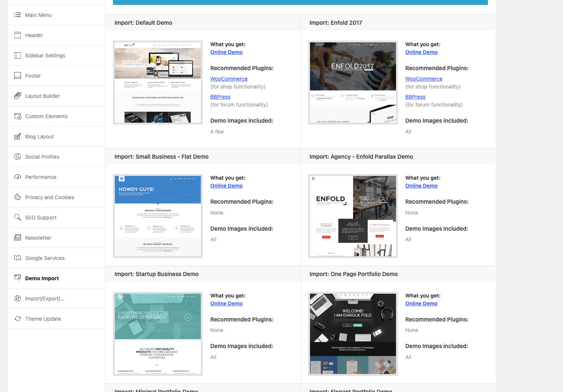Click the Startup Business Demo thumbnail
Screen dimensions: 563x392
(158, 334)
